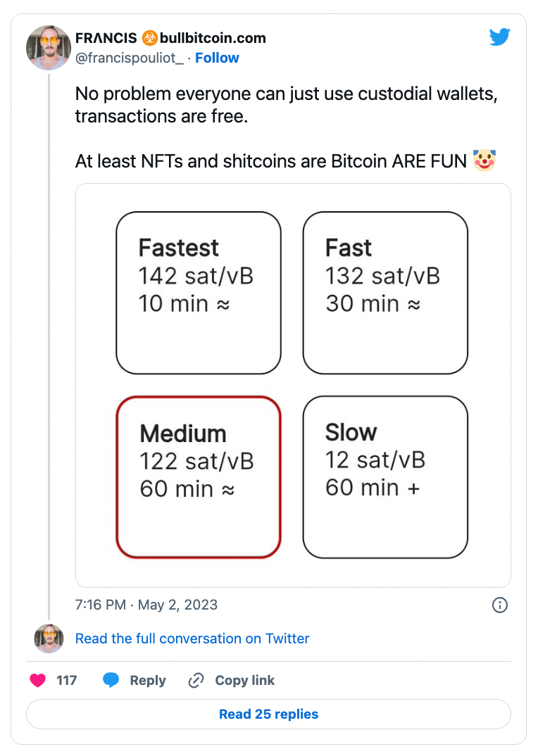Select the Fast 132 sat/vB fee option
The width and height of the screenshot is (538, 756).
[385, 292]
